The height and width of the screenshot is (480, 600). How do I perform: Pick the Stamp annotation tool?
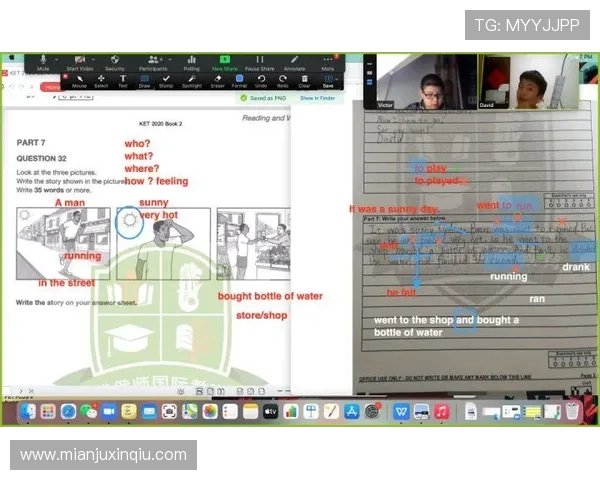166,80
